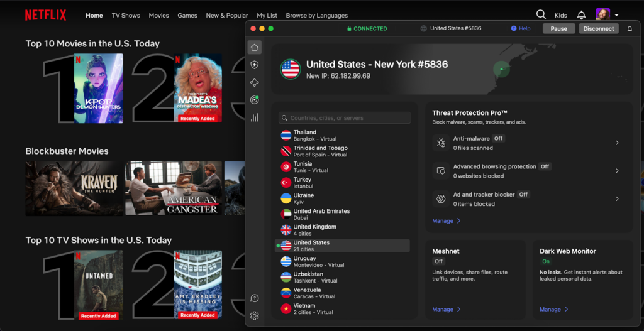The image size is (644, 331).
Task: Open the Help link in NordVPN
Action: 520,28
